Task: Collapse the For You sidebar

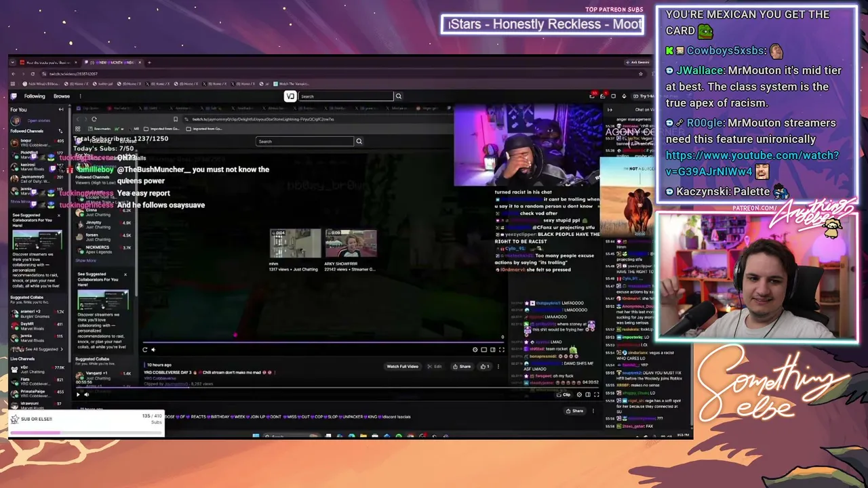Action: [x=60, y=109]
